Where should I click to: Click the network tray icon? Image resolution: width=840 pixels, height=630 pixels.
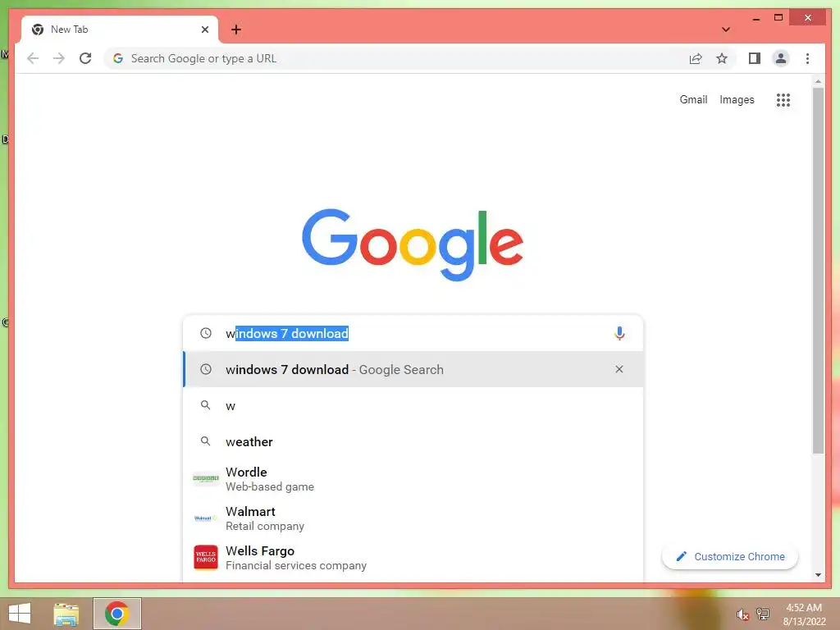pos(763,614)
